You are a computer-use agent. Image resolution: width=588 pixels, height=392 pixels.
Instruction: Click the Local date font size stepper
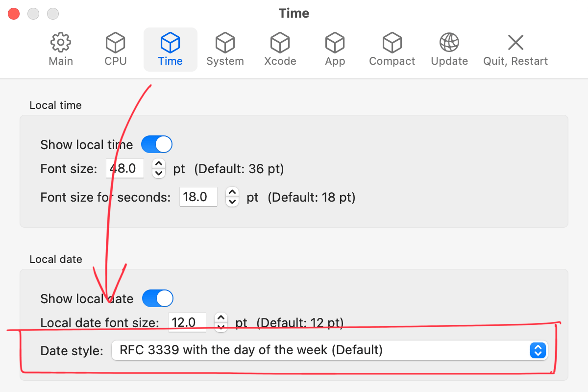(x=221, y=322)
